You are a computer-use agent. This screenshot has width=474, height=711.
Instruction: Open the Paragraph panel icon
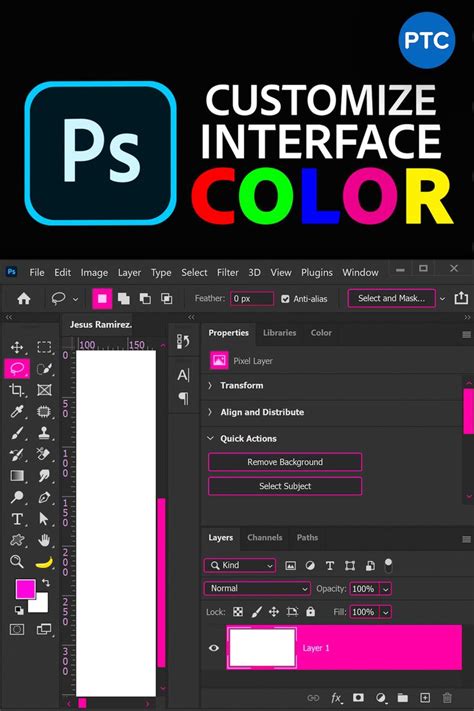pyautogui.click(x=183, y=398)
